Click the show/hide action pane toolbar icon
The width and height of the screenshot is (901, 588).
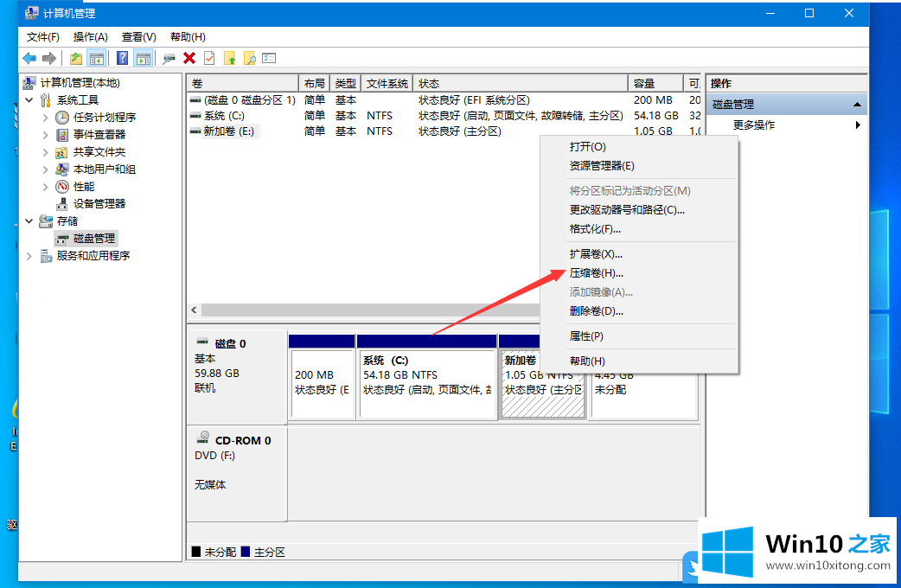[144, 57]
